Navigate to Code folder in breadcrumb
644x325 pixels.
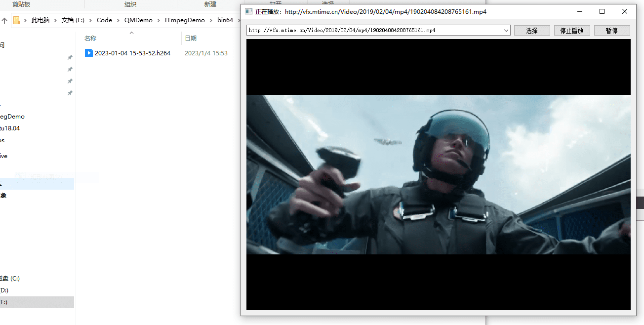click(104, 20)
